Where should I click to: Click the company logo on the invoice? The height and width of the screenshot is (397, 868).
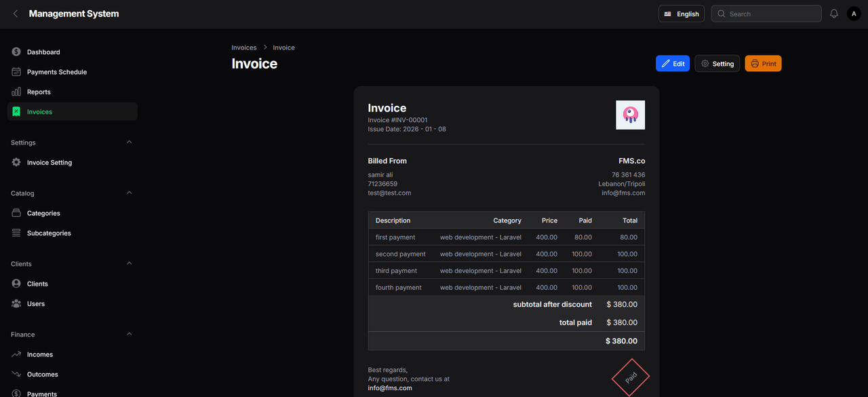pos(630,115)
